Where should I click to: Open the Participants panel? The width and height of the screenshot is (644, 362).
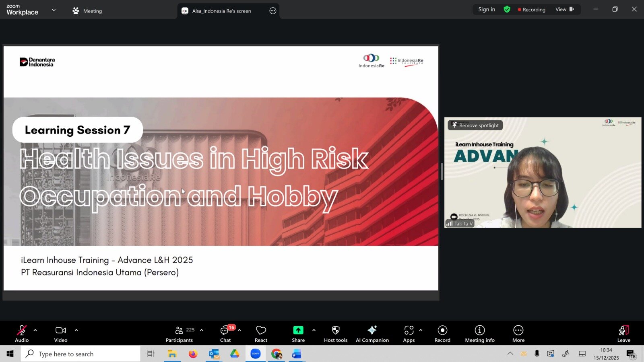[x=180, y=333]
